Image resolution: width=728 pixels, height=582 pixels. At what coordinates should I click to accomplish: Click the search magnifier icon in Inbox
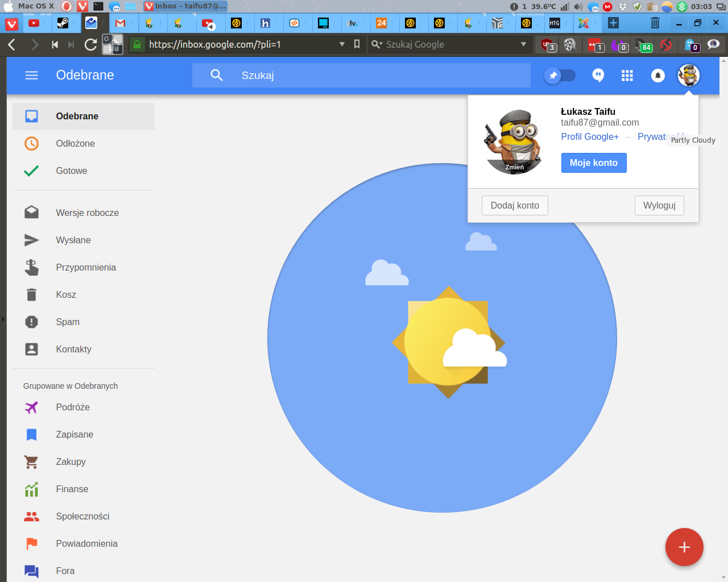point(217,75)
